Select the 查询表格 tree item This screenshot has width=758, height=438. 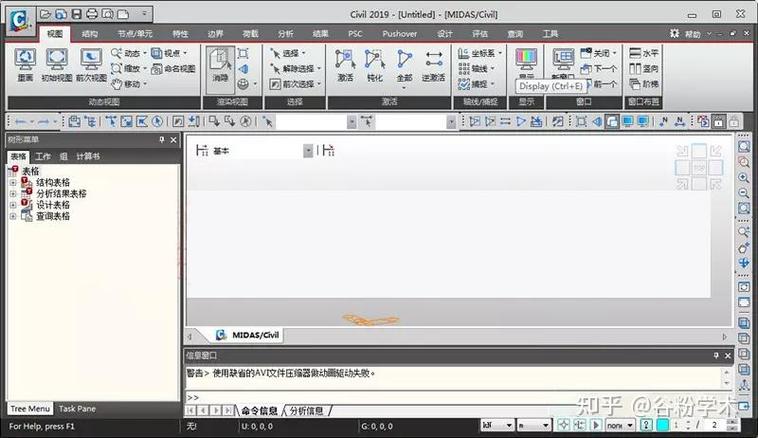pos(53,216)
